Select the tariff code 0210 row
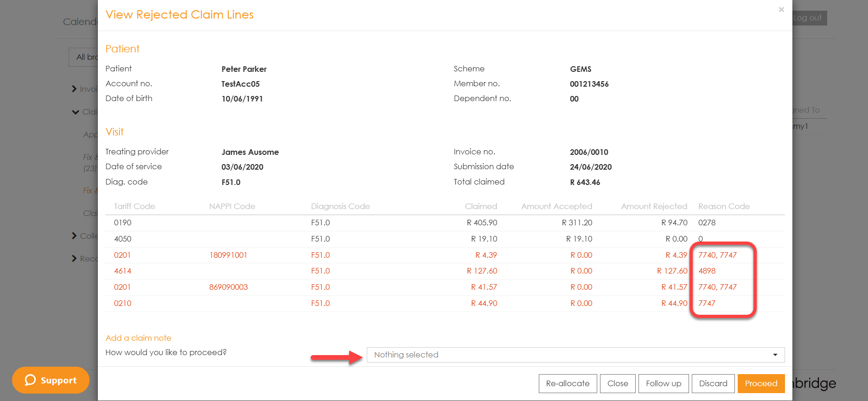 tap(123, 303)
